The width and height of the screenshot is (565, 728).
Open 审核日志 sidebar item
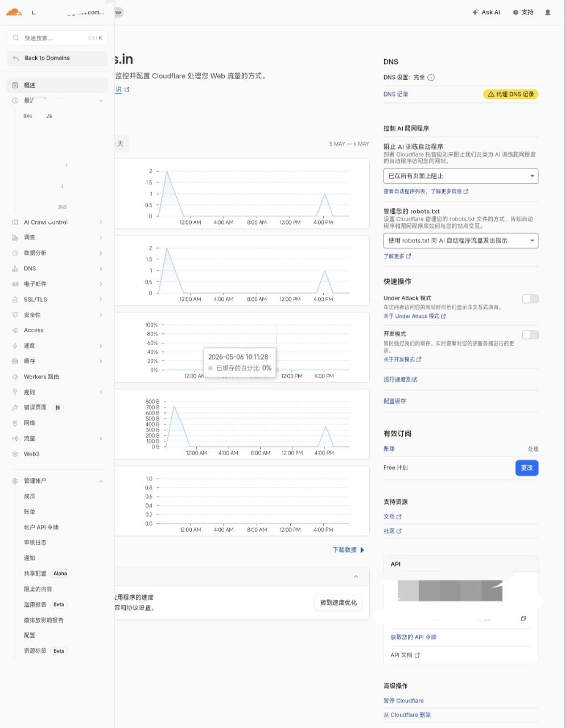click(x=35, y=543)
